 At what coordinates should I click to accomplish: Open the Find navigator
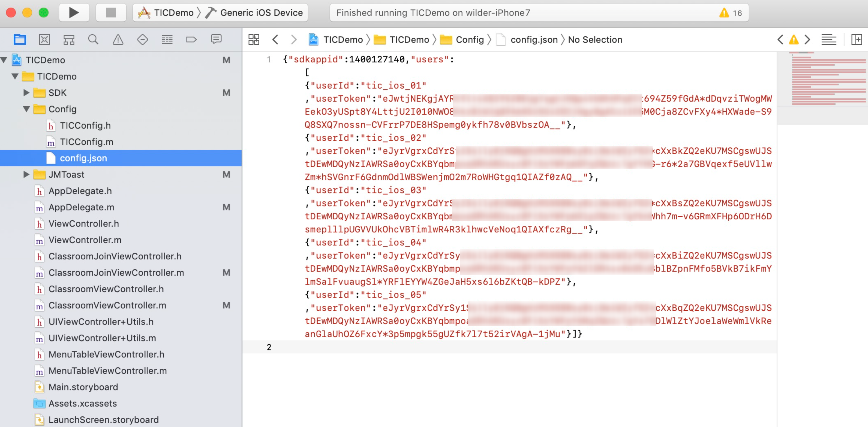pyautogui.click(x=93, y=40)
